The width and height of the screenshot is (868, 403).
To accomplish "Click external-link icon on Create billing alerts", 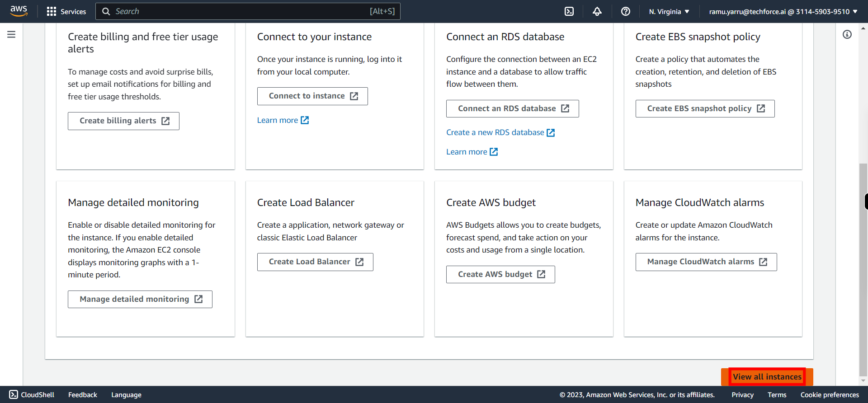I will pos(165,121).
